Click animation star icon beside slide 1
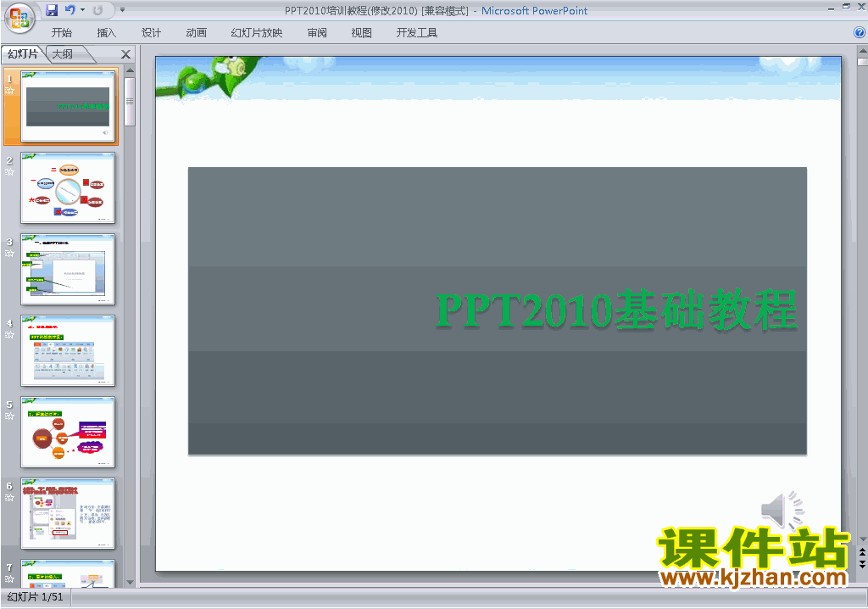This screenshot has width=868, height=609. [9, 90]
